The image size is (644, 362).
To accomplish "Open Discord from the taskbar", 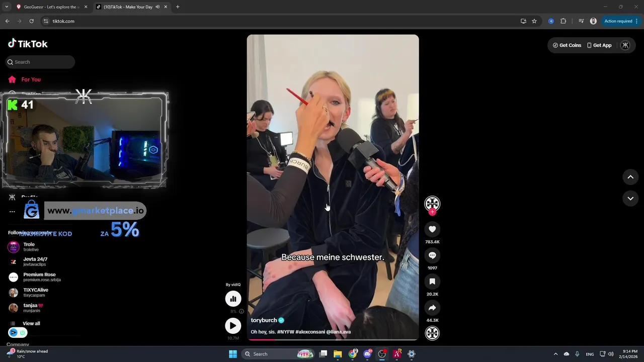I will coord(367,354).
